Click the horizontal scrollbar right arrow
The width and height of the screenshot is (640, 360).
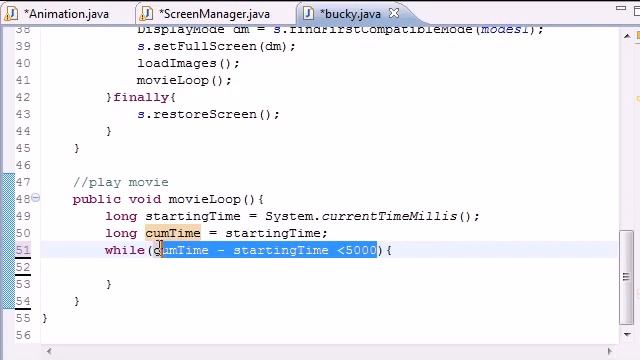click(x=610, y=351)
